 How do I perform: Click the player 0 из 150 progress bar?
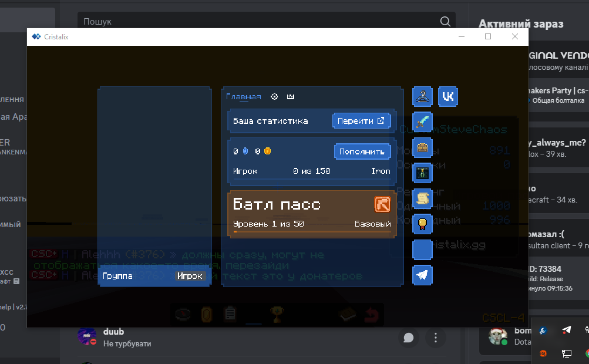tap(312, 179)
